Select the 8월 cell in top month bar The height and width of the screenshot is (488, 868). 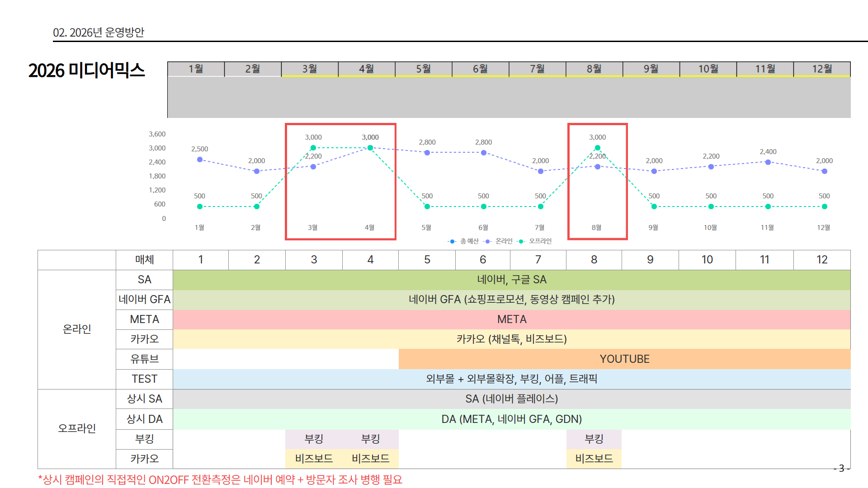pos(594,69)
